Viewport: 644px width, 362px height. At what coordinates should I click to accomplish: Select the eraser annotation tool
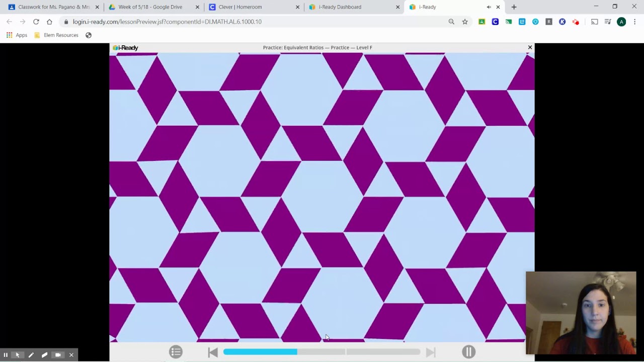tap(44, 355)
